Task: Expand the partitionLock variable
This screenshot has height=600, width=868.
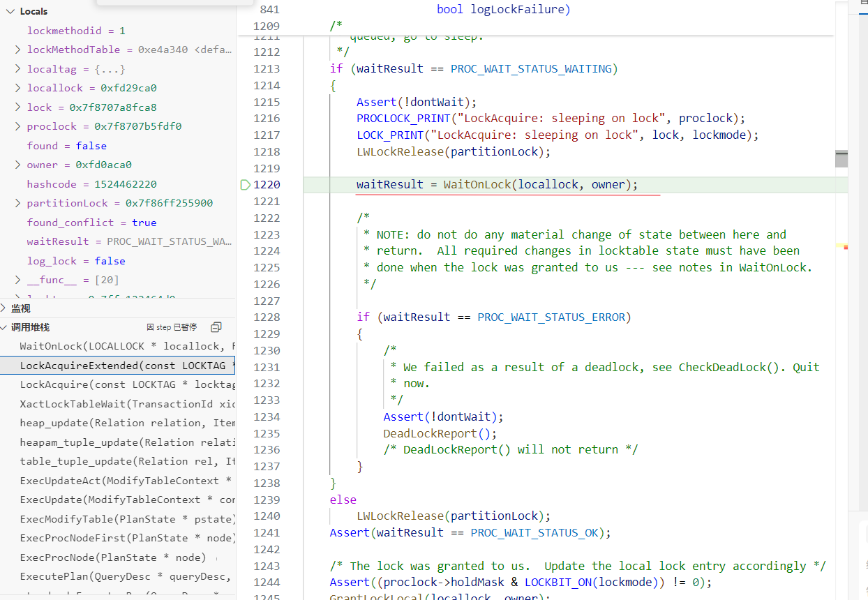Action: coord(17,204)
